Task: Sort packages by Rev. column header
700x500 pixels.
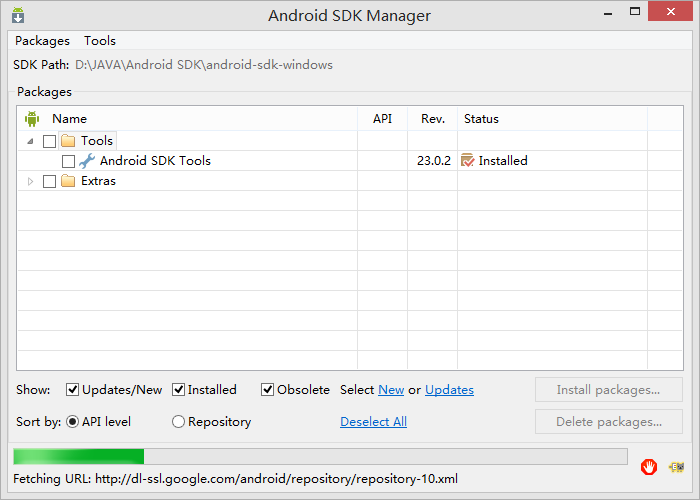Action: 433,119
